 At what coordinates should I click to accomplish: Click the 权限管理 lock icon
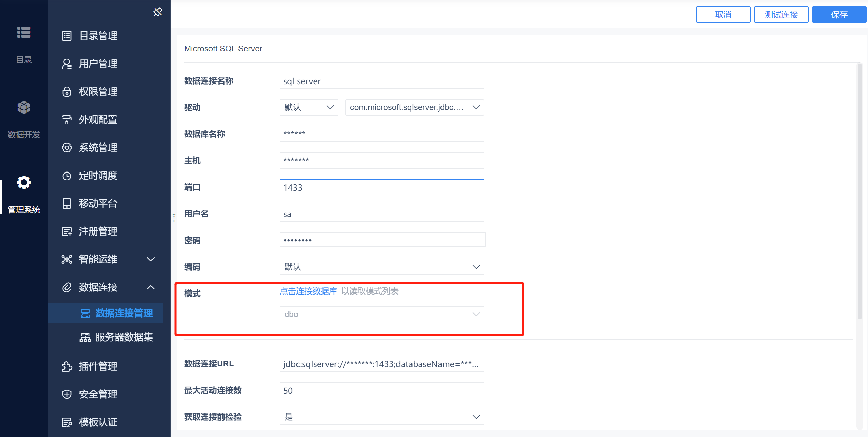click(67, 92)
